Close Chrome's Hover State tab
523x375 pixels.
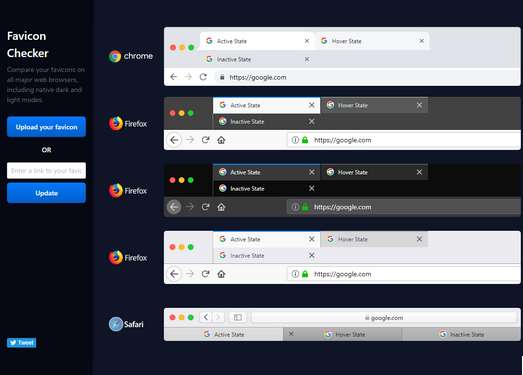(422, 41)
